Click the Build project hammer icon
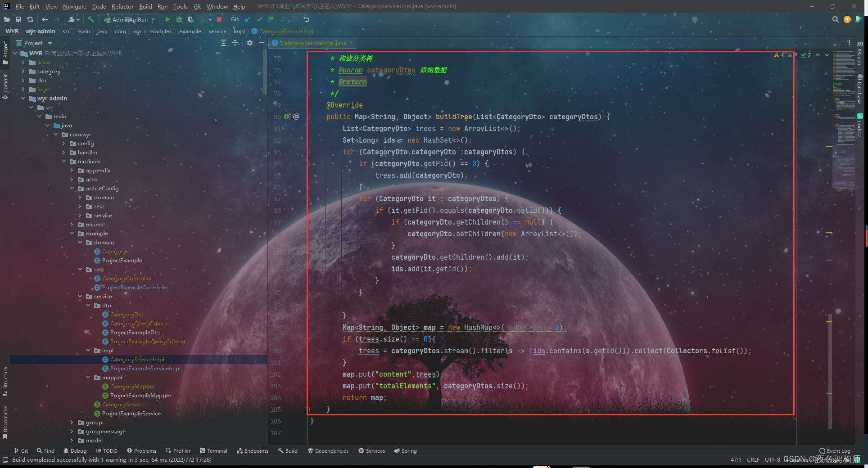 (90, 19)
